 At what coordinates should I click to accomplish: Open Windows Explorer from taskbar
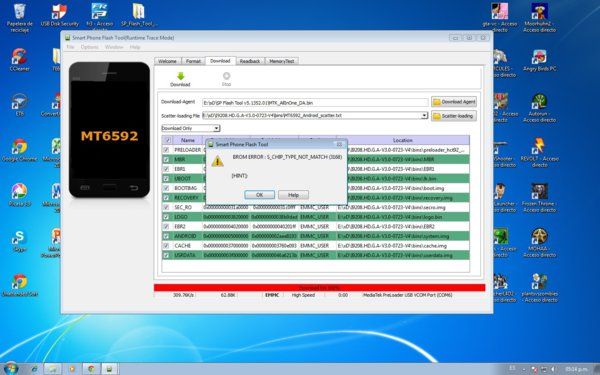pos(52,369)
